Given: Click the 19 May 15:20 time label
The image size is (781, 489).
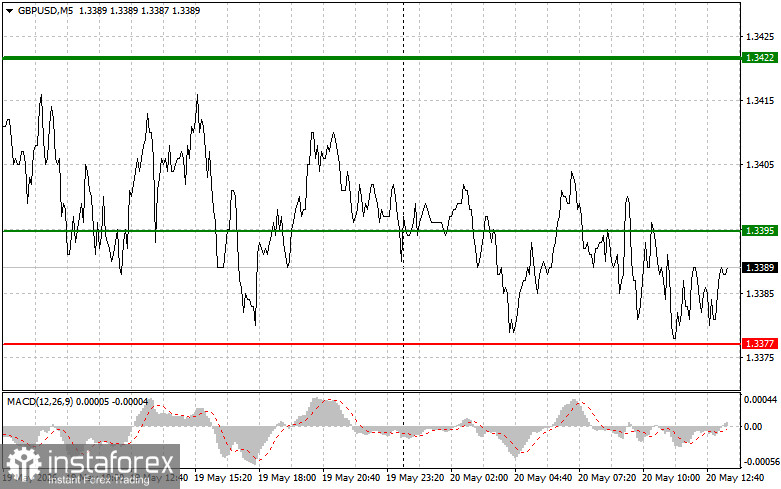Looking at the screenshot, I should click(x=223, y=478).
